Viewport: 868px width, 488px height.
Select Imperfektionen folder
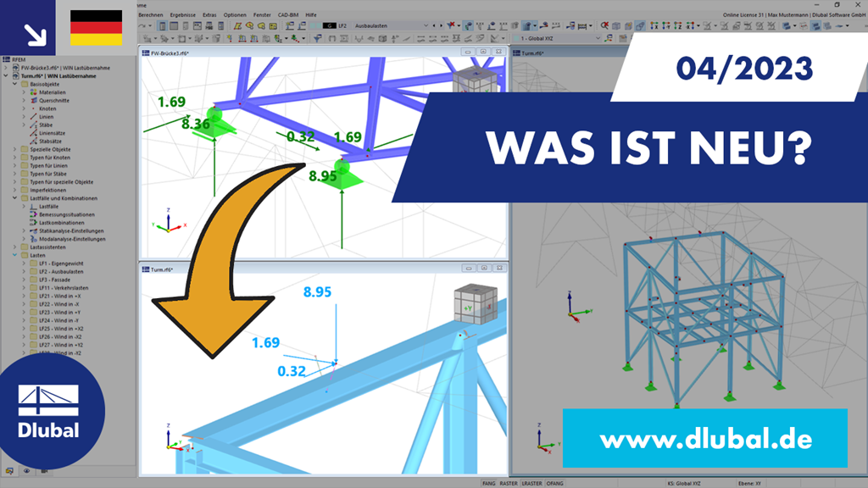coord(48,190)
